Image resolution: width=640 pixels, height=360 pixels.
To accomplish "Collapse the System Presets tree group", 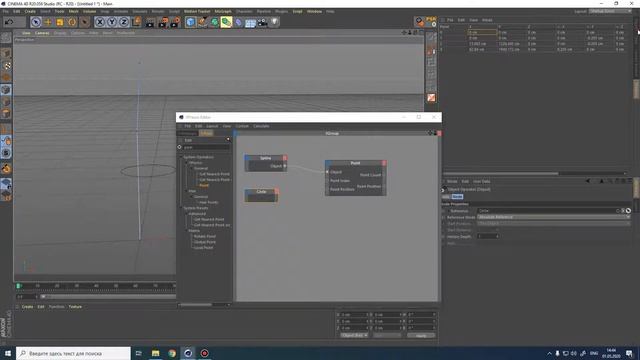I will pos(181,208).
